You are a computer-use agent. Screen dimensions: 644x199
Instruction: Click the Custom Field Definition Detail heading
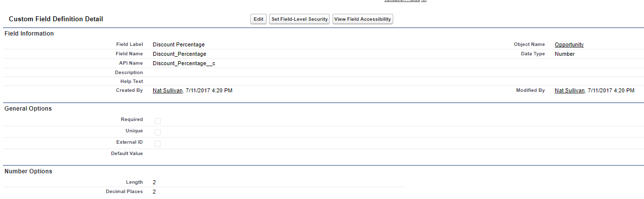pyautogui.click(x=56, y=19)
